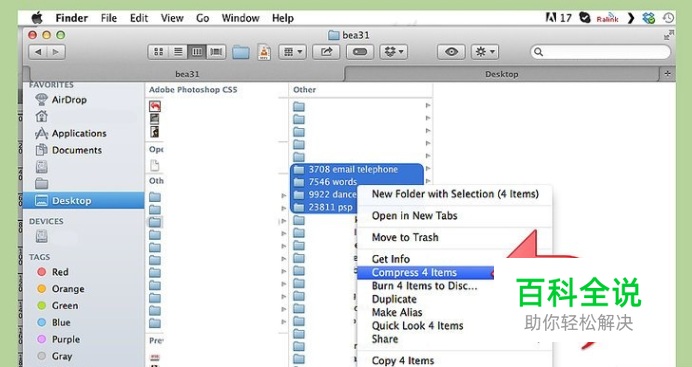The height and width of the screenshot is (367, 692).
Task: Enter full screen with corner arrows icon
Action: 669,35
